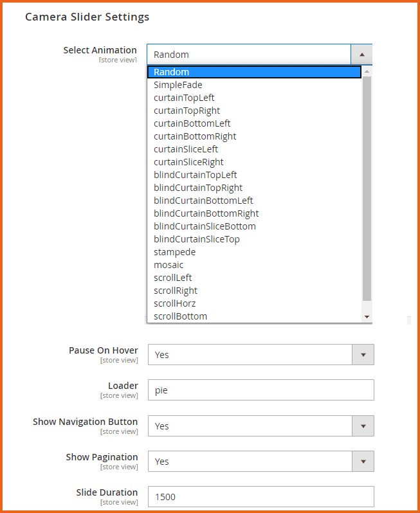Select scrollLeft animation option
Screen dimensions: 420x513
coord(172,278)
